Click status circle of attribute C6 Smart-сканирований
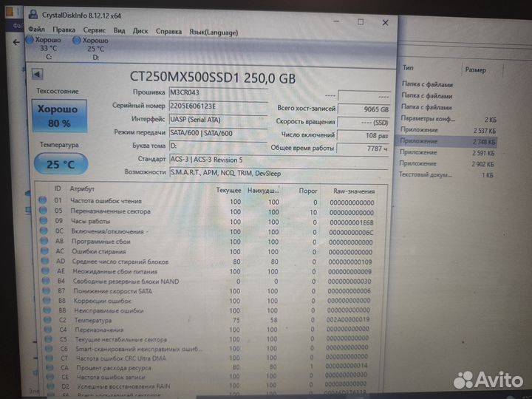 pyautogui.click(x=50, y=349)
